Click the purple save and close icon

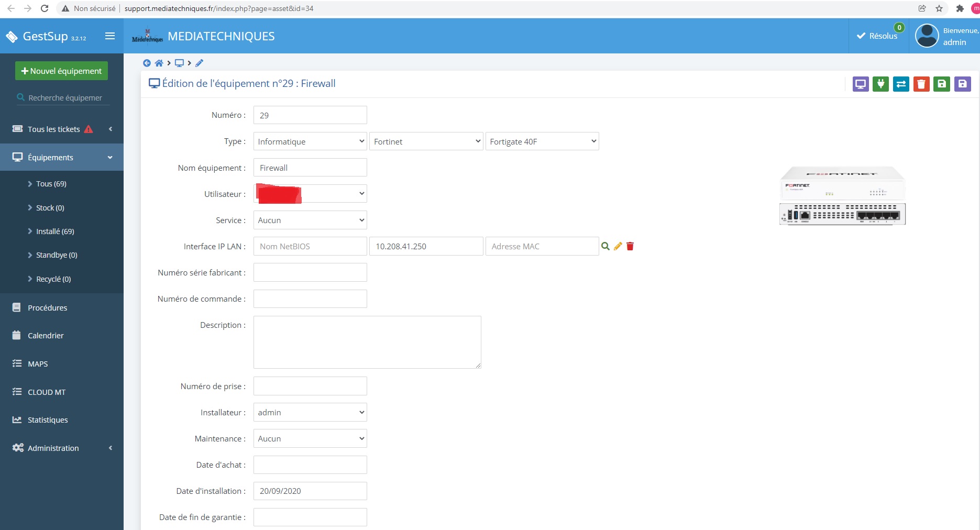[x=962, y=84]
